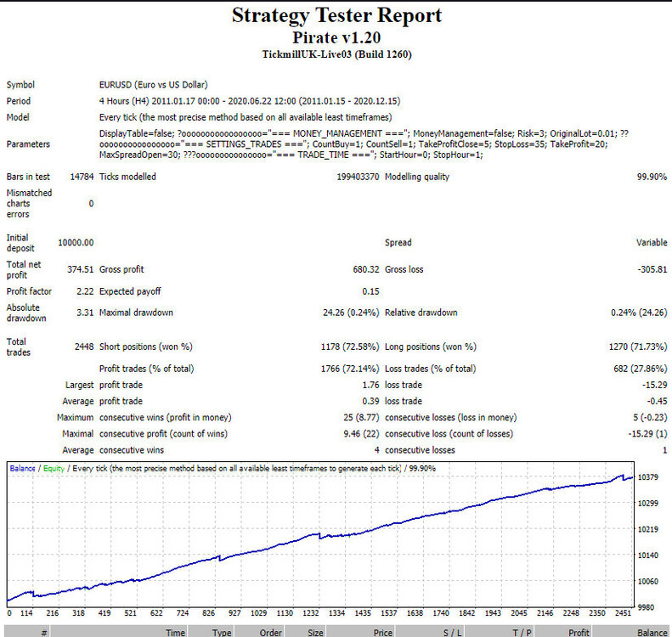This screenshot has width=672, height=637.
Task: Click the chart x-axis label 2451
Action: coord(624,613)
